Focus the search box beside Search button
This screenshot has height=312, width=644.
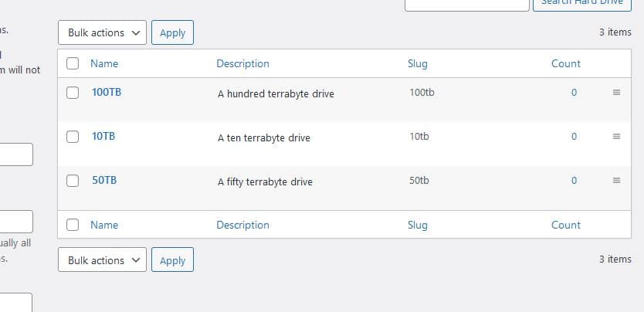[466, 4]
